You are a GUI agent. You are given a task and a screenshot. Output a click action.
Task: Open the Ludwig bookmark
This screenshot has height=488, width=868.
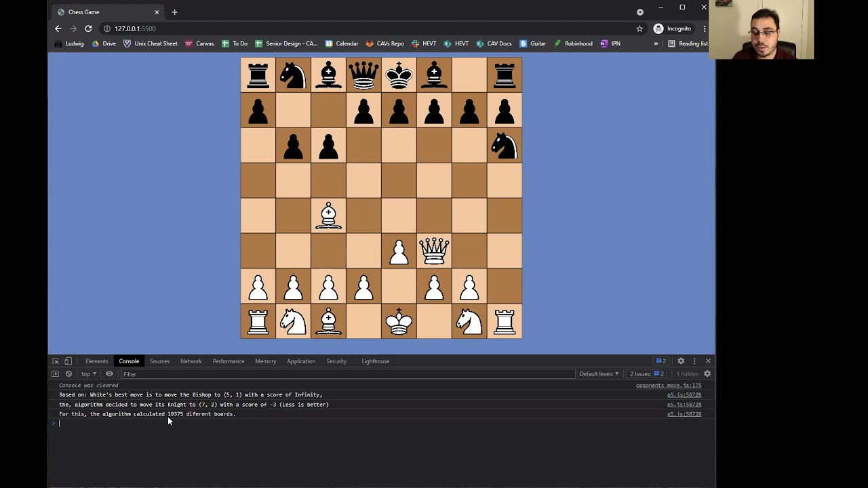(x=69, y=43)
